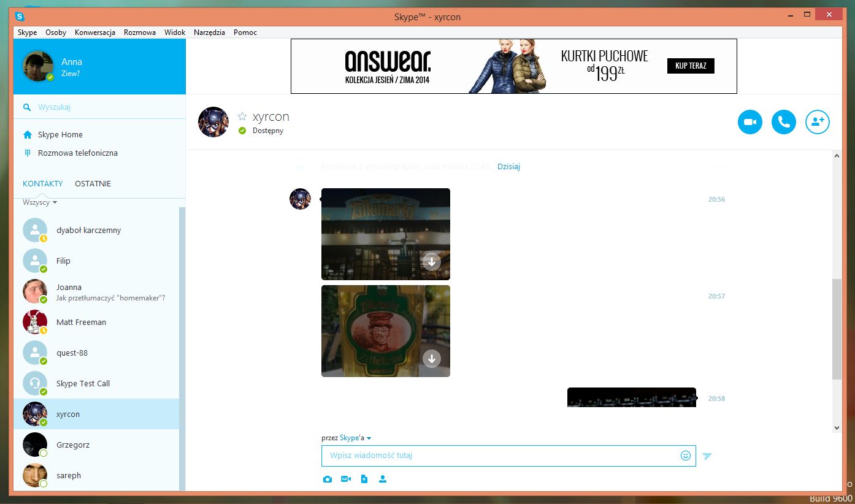Select the send file icon
This screenshot has width=855, height=504.
[364, 479]
